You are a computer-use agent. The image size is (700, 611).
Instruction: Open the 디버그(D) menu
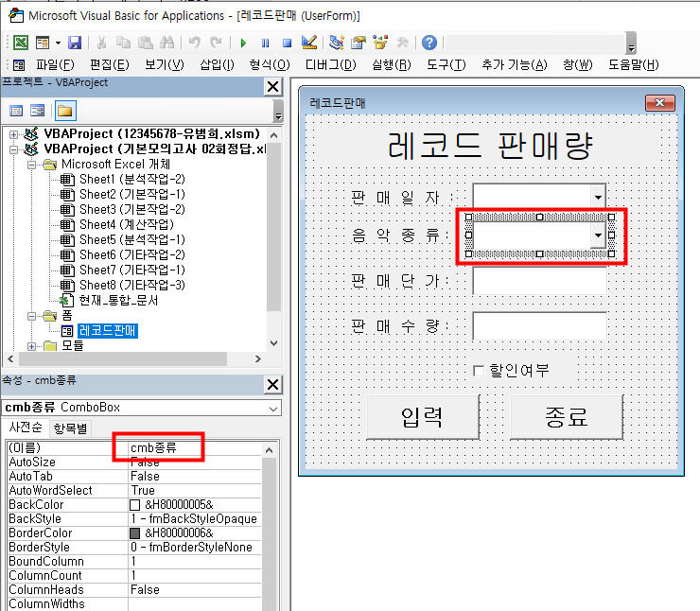(x=330, y=64)
